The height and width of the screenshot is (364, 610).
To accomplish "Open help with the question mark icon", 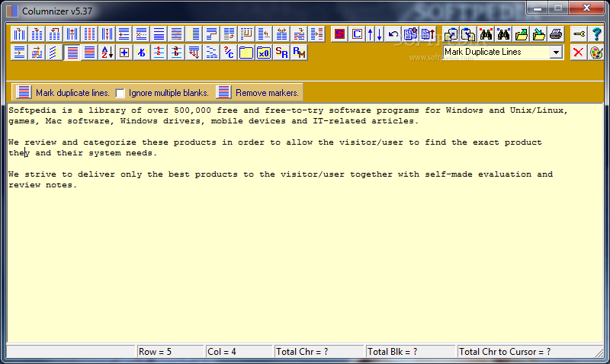I will point(596,34).
